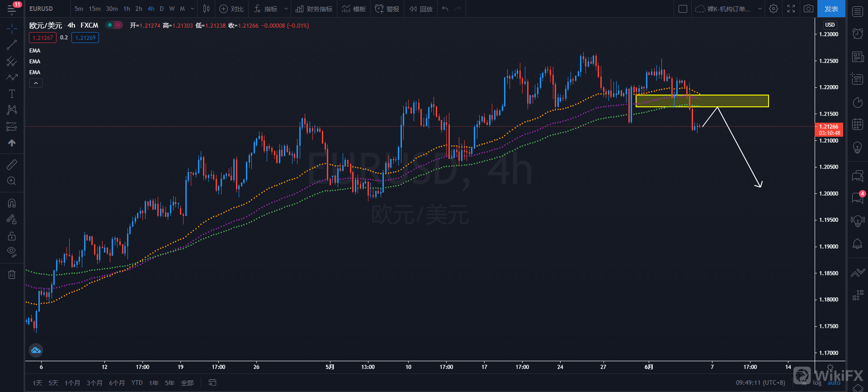Open the candlestick chart style picker

206,9
